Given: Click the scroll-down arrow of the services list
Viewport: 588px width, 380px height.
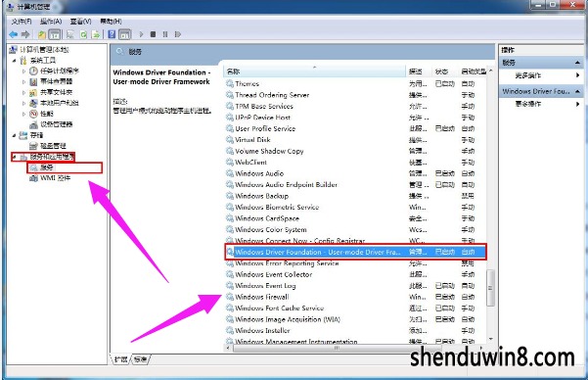Looking at the screenshot, I should (490, 339).
